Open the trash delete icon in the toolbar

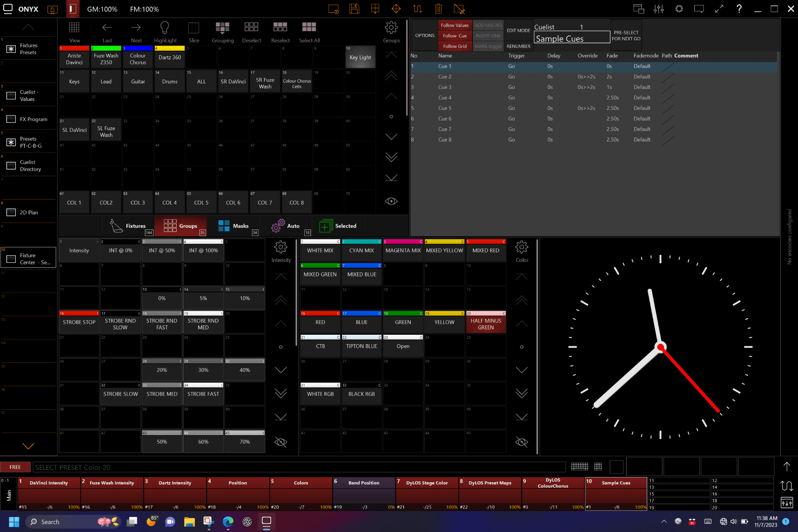[438, 9]
